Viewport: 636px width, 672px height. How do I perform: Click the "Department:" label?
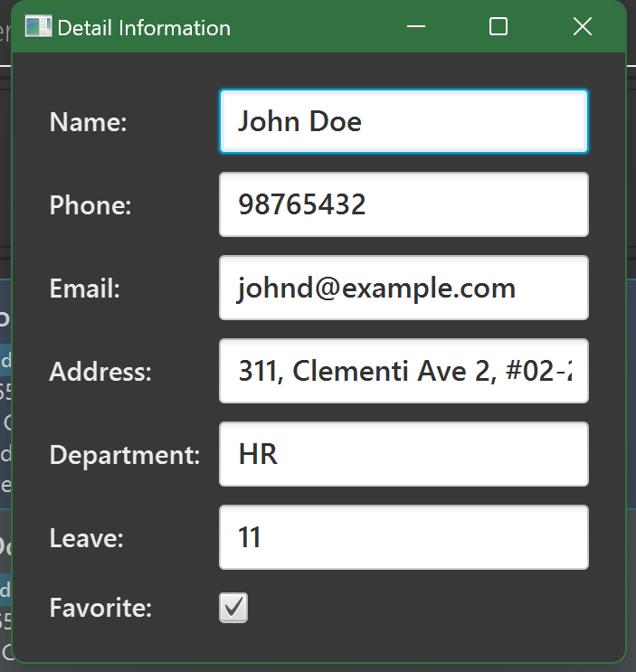[x=125, y=455]
